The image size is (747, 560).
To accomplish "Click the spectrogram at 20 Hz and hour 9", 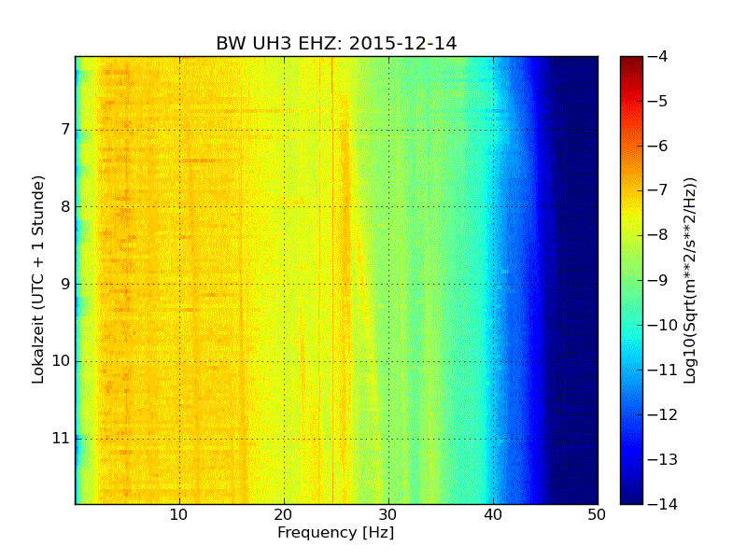I will [284, 284].
